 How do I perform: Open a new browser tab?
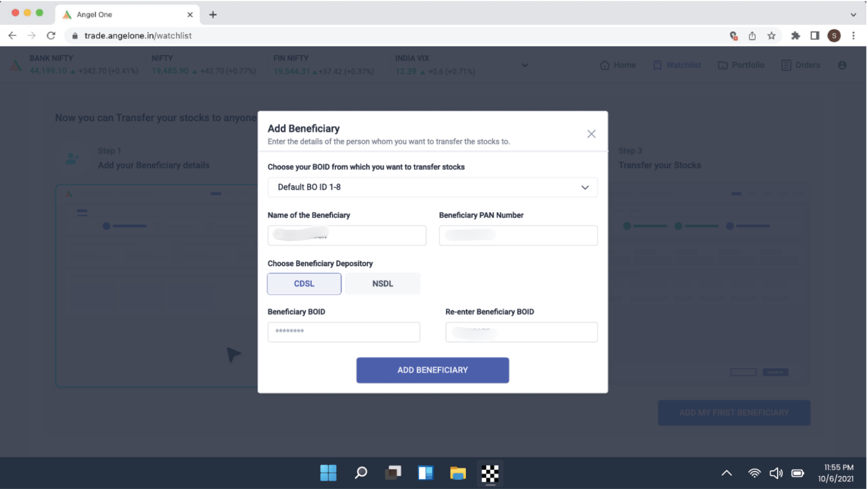click(x=213, y=15)
